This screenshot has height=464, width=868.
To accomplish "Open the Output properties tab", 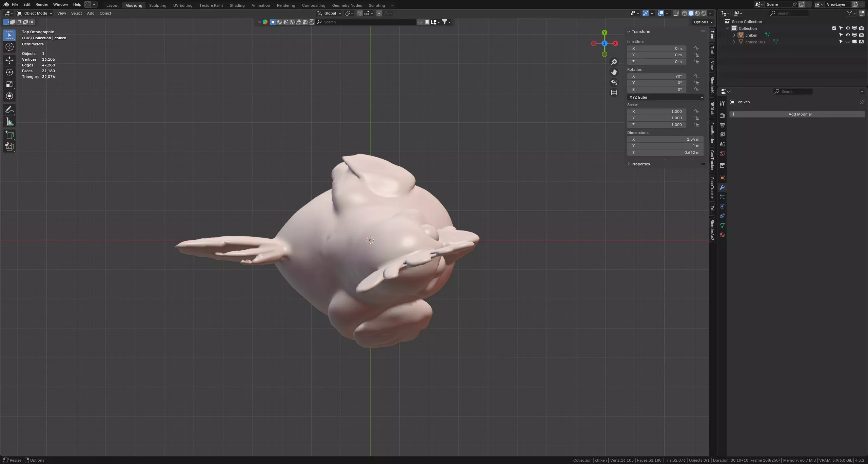I will (722, 125).
